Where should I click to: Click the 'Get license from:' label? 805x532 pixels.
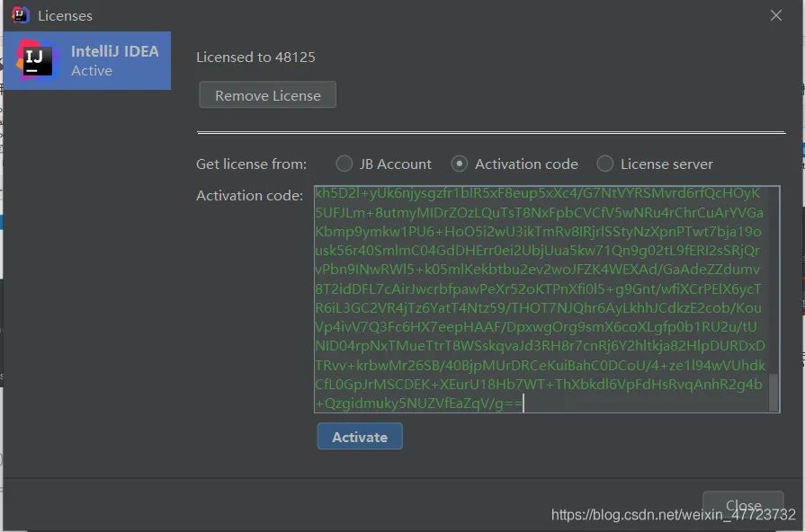251,164
